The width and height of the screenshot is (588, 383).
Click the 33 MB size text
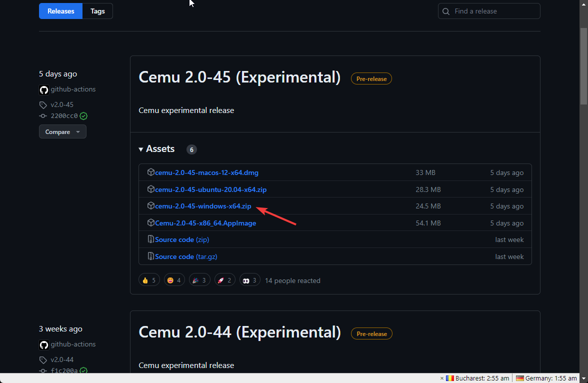[425, 172]
